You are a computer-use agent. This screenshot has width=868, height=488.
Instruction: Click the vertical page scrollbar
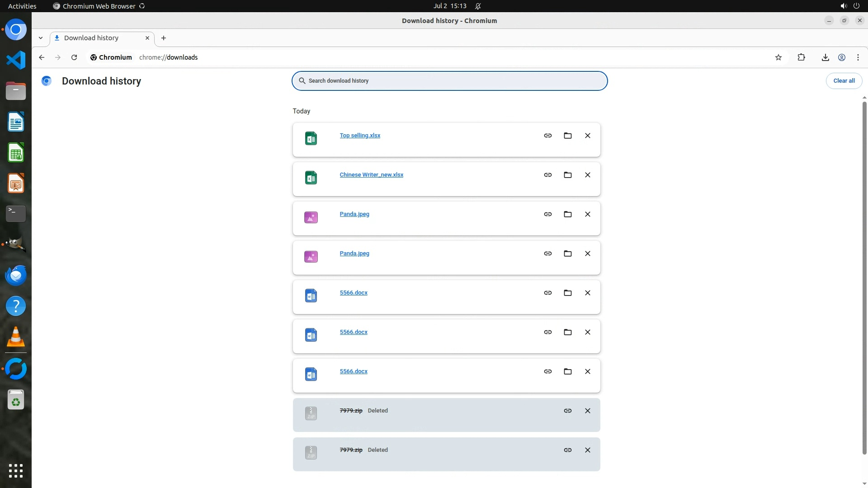[864, 278]
